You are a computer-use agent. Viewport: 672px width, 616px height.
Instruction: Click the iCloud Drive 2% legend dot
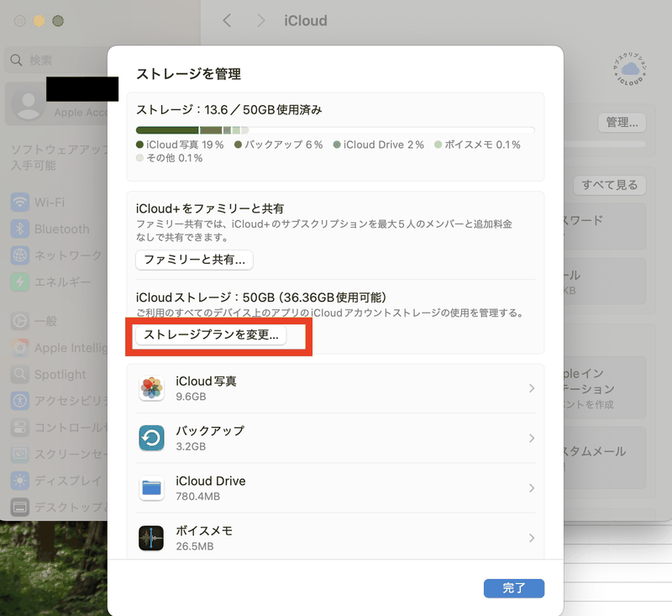point(337,145)
